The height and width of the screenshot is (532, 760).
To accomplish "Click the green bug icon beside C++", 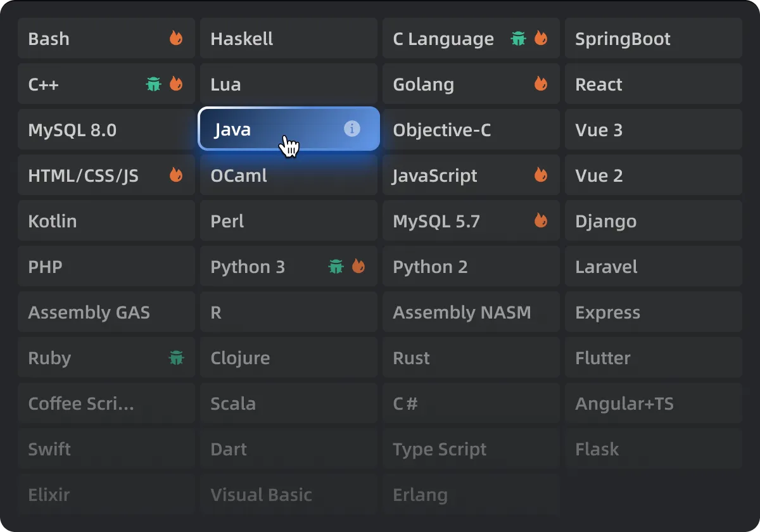I will [153, 84].
